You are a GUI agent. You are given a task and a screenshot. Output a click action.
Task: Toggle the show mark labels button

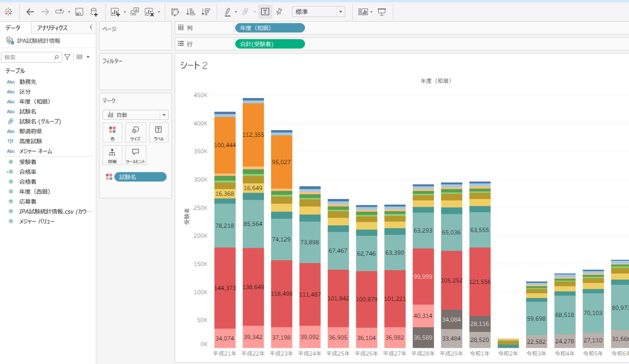265,12
